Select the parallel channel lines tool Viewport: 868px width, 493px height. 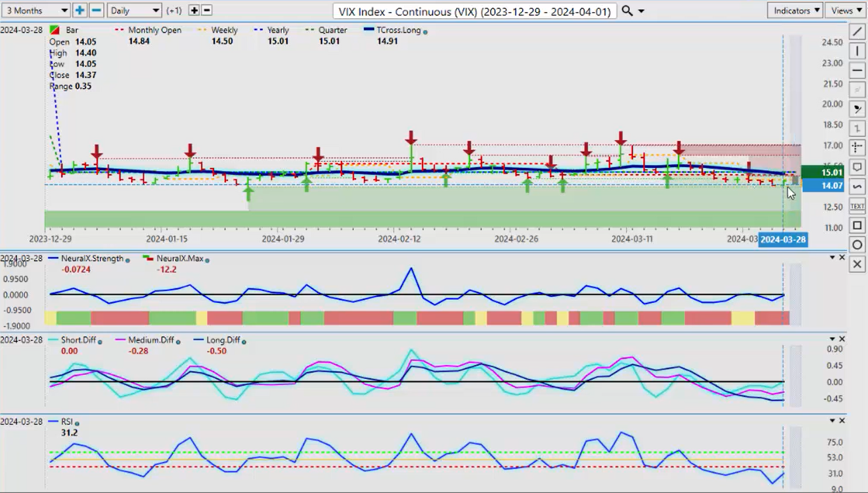857,89
